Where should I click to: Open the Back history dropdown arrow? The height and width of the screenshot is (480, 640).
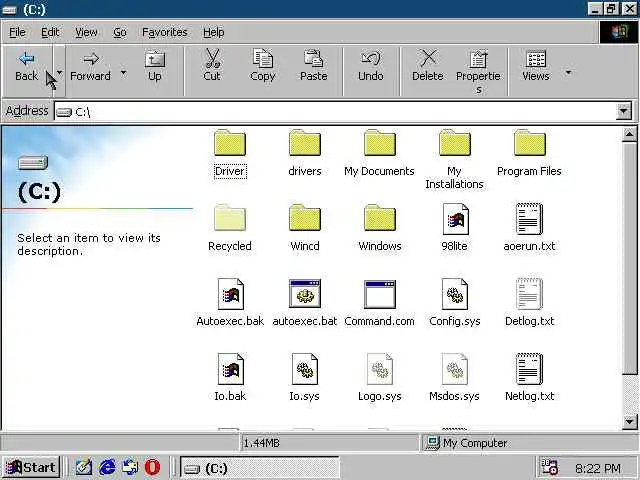(60, 73)
